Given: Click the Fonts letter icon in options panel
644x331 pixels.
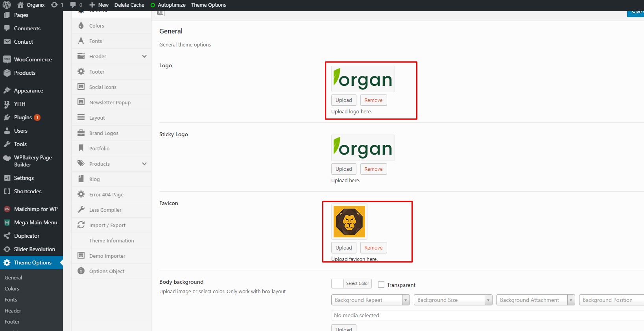Looking at the screenshot, I should (x=81, y=41).
